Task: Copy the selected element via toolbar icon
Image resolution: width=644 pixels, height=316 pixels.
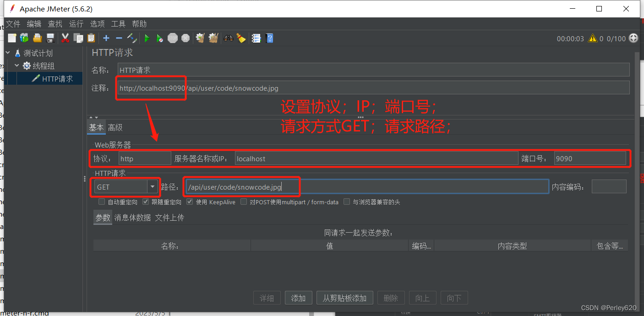Action: point(78,38)
